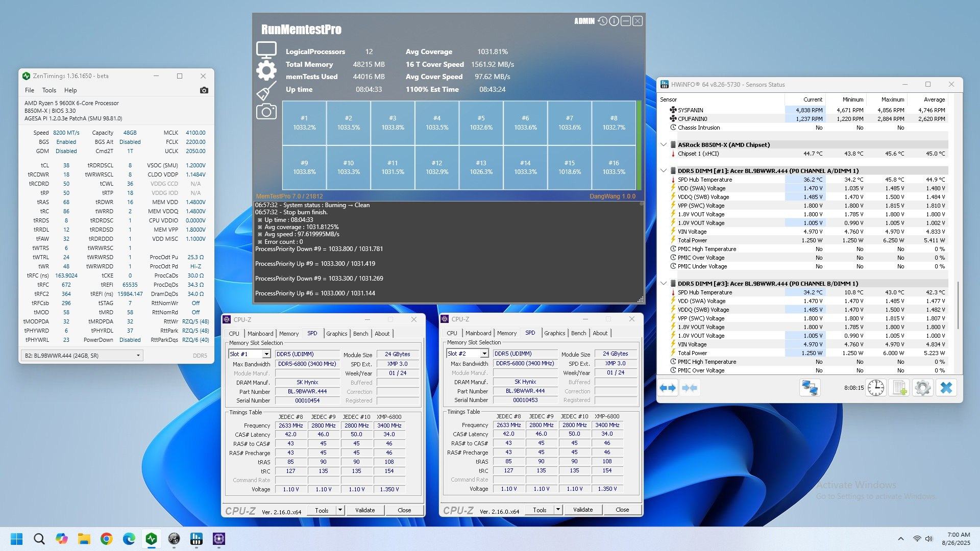Open Slot #1 dropdown in CPU-Z
The height and width of the screenshot is (551, 980).
266,354
